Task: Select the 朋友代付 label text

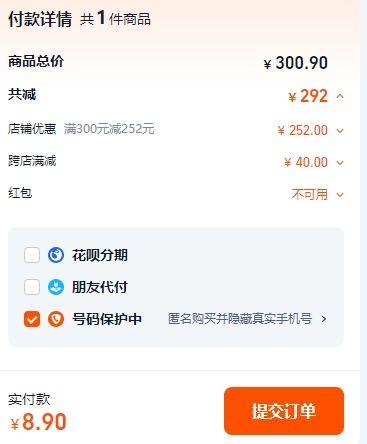Action: click(100, 287)
